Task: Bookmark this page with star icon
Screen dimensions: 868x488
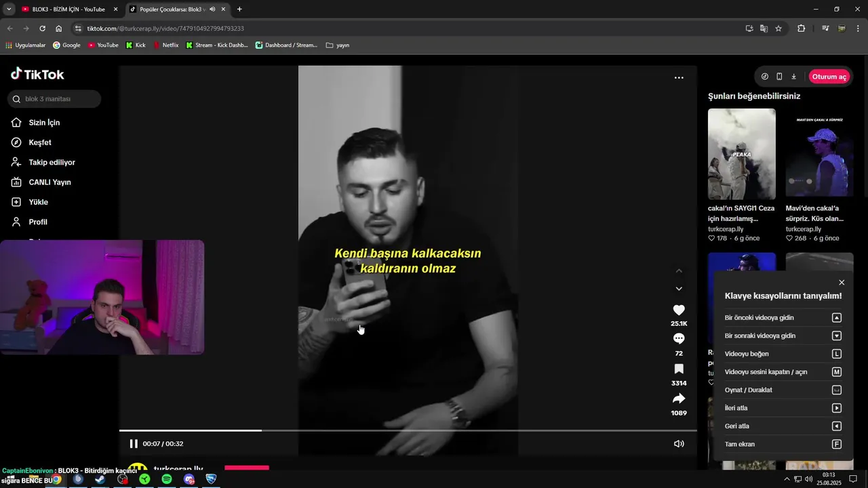Action: click(x=778, y=28)
